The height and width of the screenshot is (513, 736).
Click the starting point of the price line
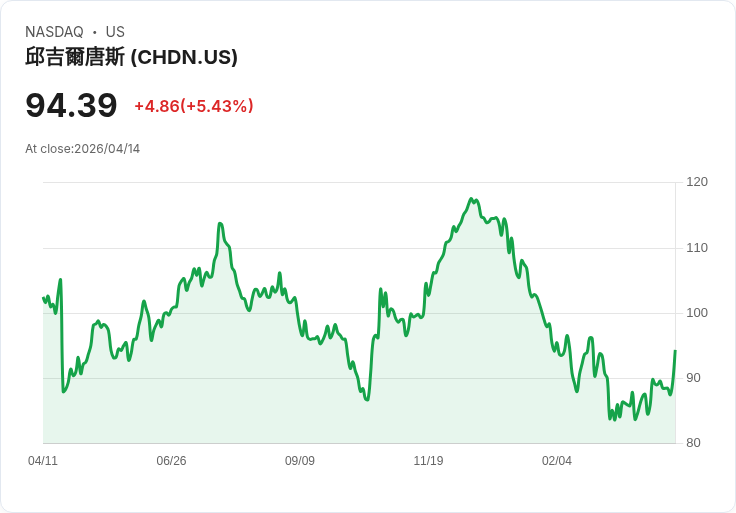tap(43, 297)
